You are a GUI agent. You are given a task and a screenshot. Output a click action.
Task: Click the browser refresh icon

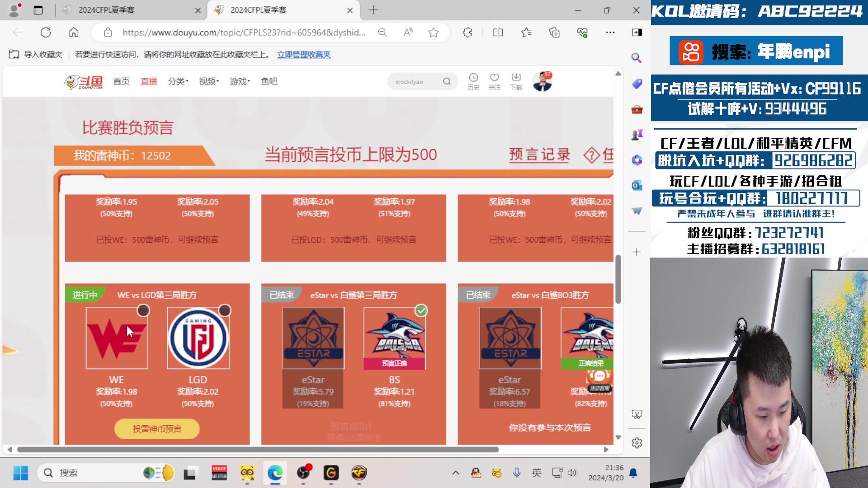click(x=45, y=32)
